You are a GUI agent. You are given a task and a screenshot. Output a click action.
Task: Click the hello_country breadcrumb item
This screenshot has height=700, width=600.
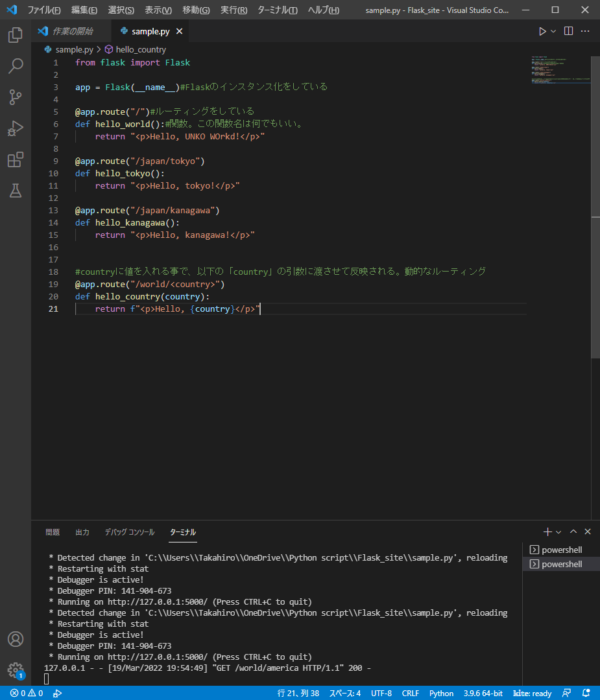[140, 49]
